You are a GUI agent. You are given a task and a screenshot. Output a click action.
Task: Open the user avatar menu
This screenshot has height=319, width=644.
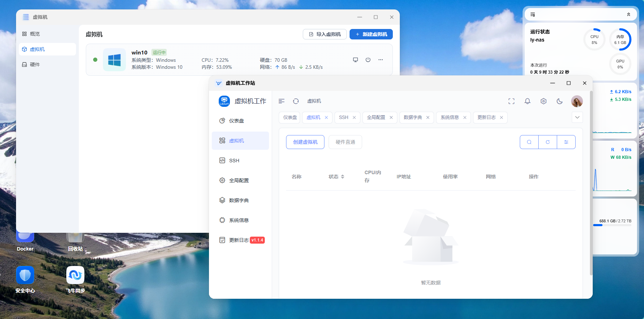(x=577, y=101)
